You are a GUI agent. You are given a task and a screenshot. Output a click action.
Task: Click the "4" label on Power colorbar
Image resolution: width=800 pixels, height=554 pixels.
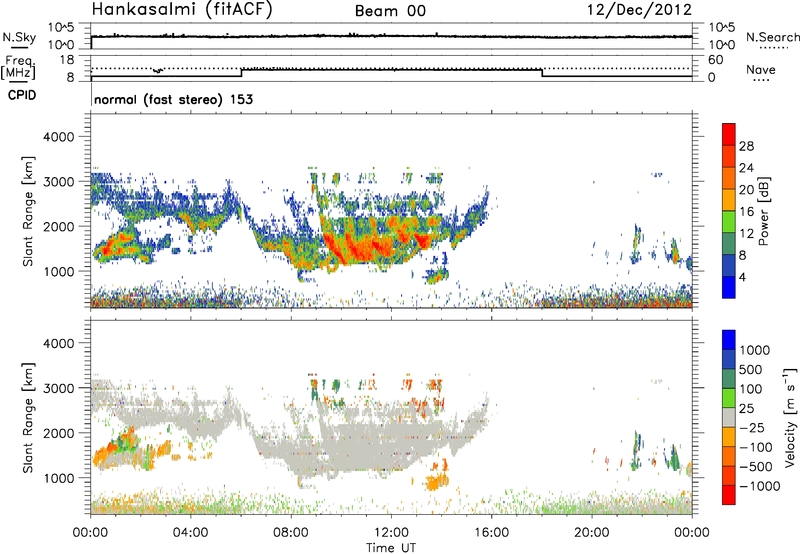743,277
